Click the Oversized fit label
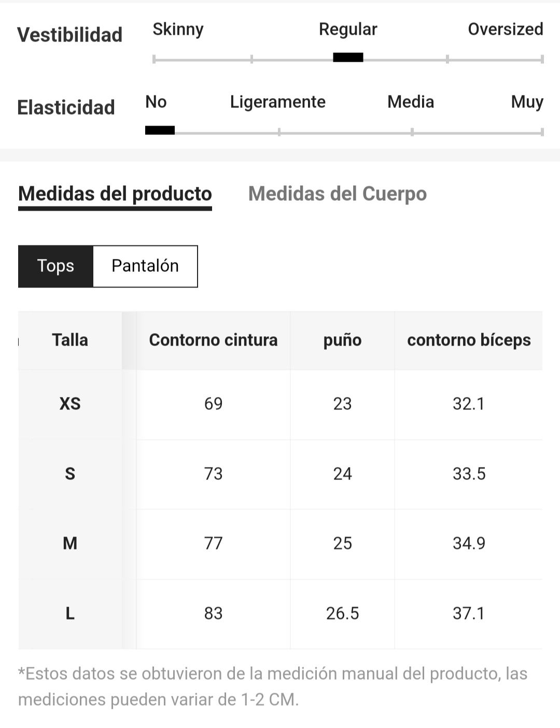Screen dimensions: 560x728 click(506, 29)
